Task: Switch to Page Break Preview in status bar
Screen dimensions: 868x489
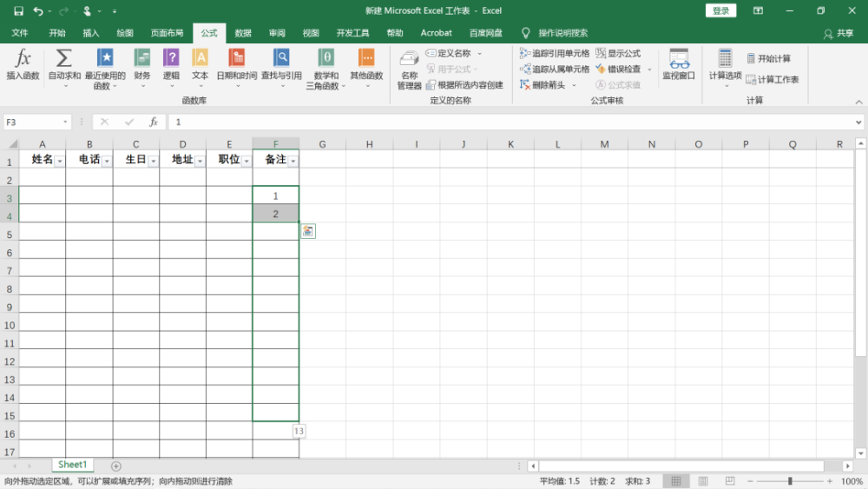Action: click(730, 481)
